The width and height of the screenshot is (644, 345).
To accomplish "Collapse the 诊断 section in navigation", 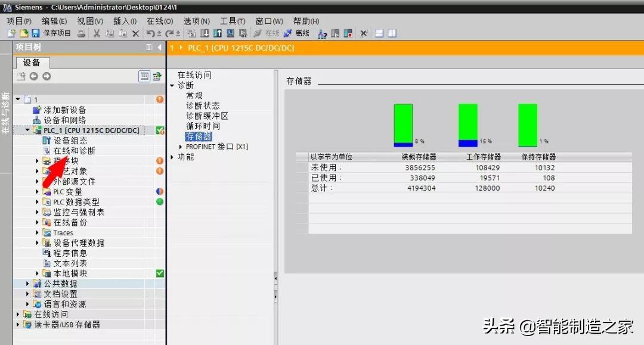I will (172, 85).
